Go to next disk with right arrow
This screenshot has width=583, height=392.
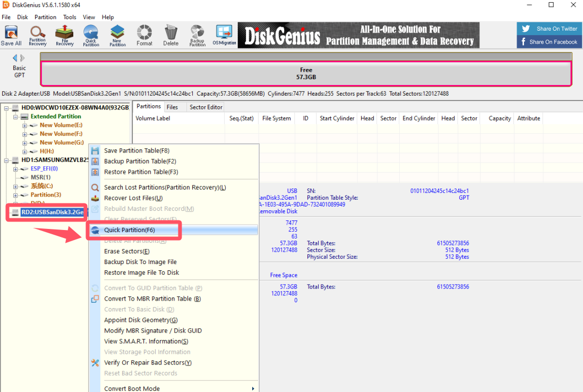coord(23,58)
